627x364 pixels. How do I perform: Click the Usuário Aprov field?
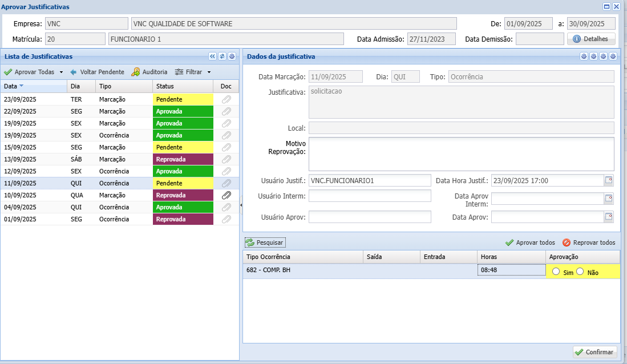(x=370, y=217)
